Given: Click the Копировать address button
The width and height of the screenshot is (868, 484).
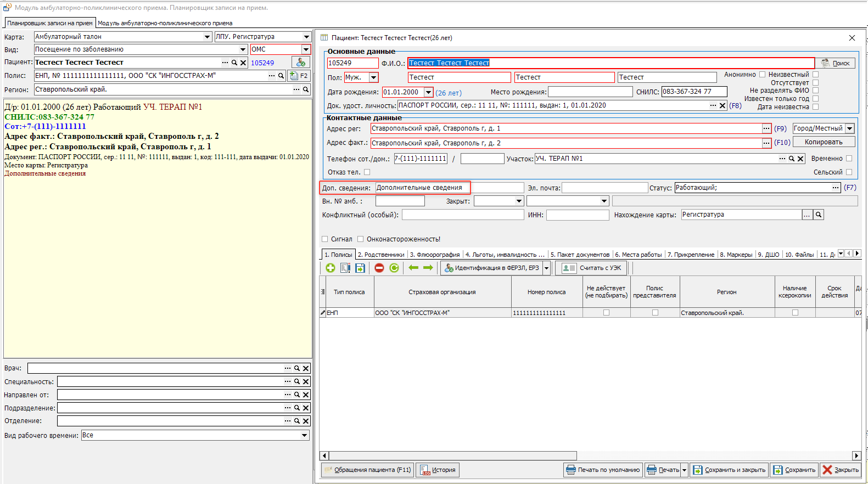Looking at the screenshot, I should [x=824, y=142].
